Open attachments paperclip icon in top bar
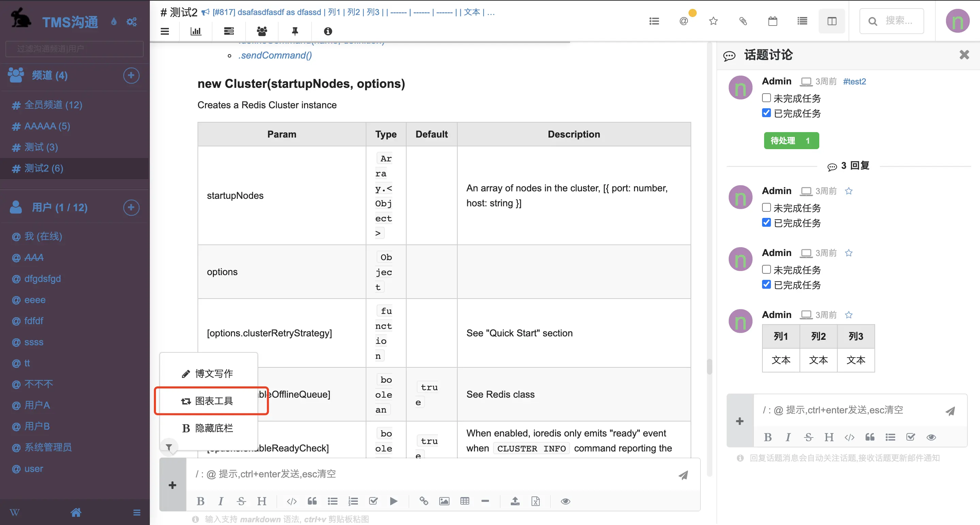This screenshot has height=525, width=980. (x=743, y=21)
